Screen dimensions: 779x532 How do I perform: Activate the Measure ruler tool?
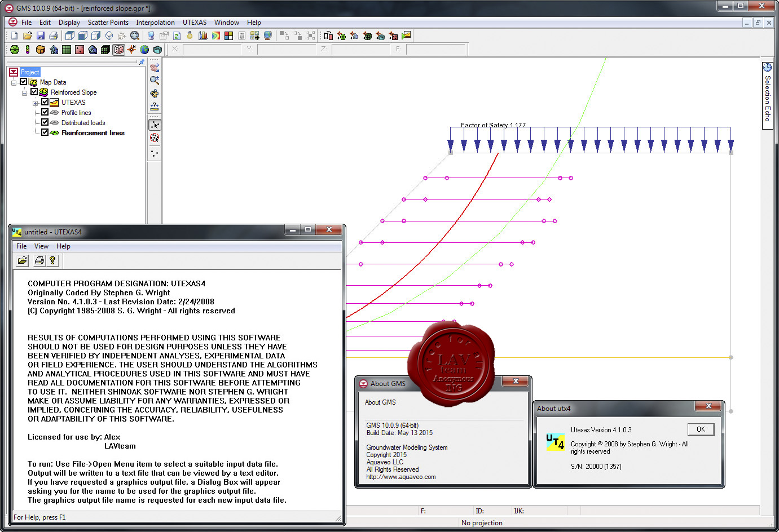pyautogui.click(x=155, y=106)
